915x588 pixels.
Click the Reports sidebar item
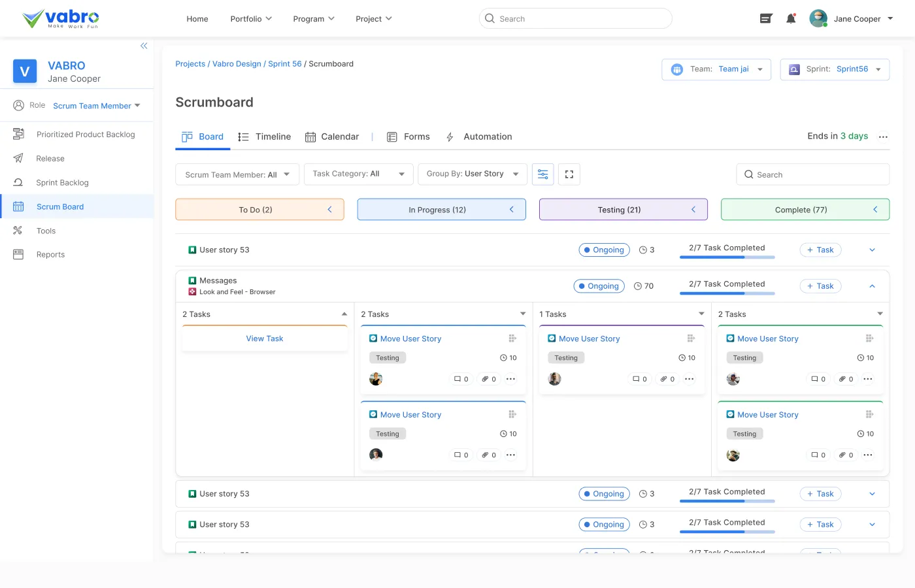[x=50, y=255]
